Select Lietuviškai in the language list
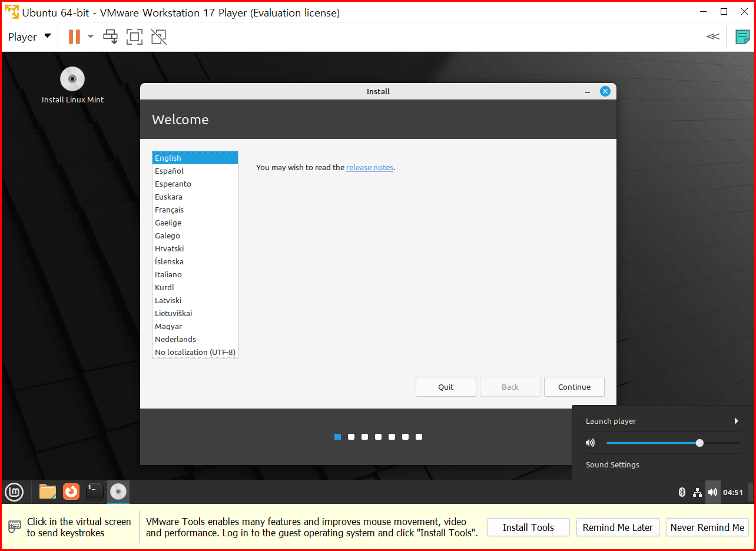 click(x=195, y=313)
